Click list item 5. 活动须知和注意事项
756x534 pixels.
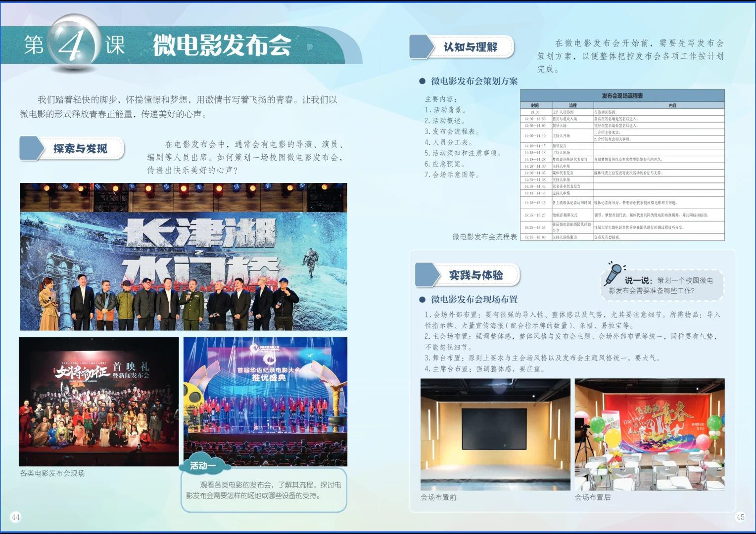point(463,153)
